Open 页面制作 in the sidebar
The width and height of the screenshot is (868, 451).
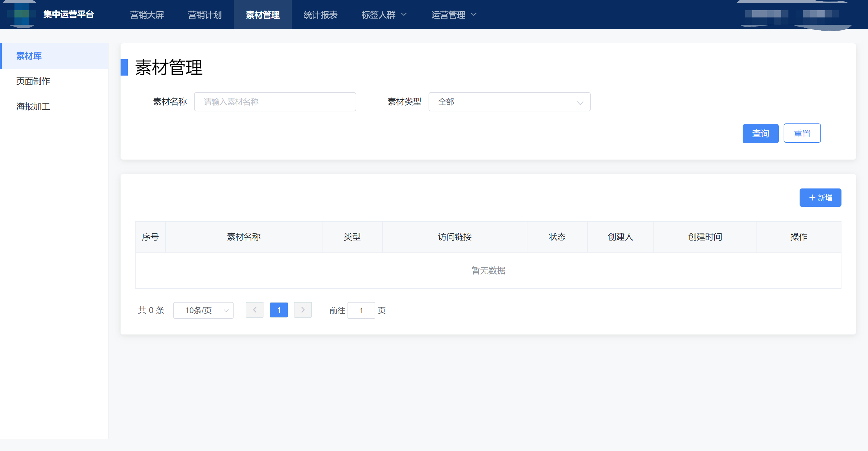(x=54, y=81)
